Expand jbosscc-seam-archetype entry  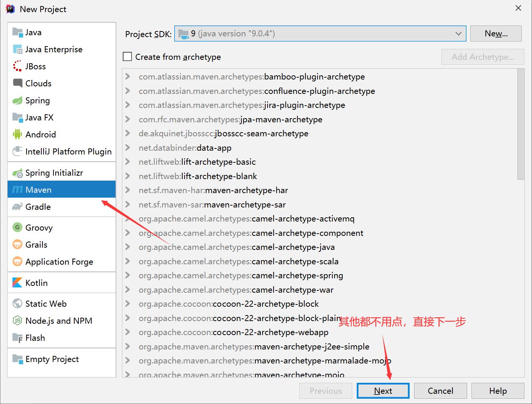[128, 133]
